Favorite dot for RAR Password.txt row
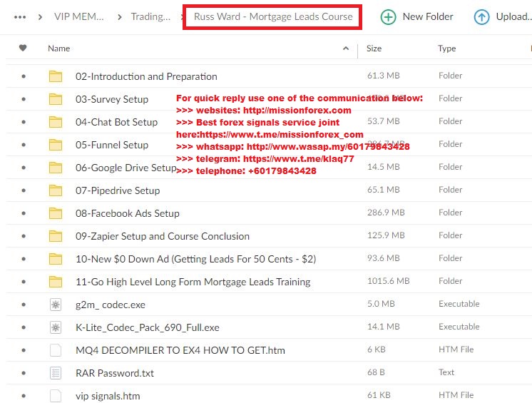The image size is (532, 403). (24, 373)
